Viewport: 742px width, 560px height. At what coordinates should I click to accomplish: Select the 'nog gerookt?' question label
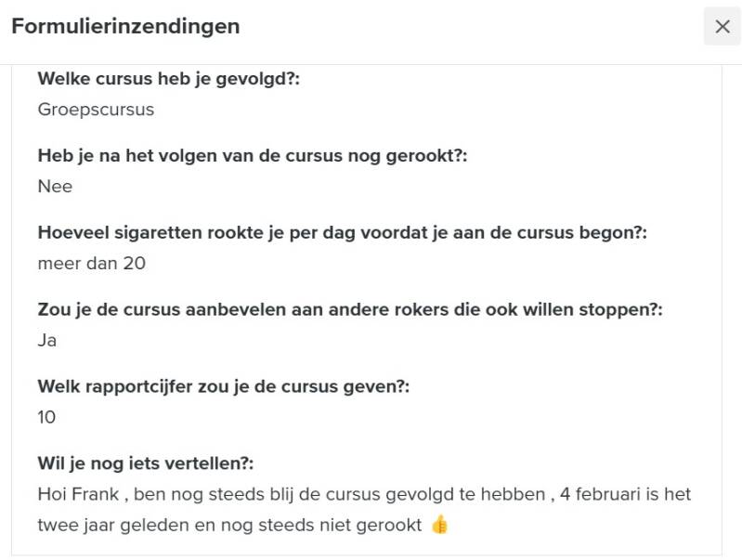click(252, 156)
